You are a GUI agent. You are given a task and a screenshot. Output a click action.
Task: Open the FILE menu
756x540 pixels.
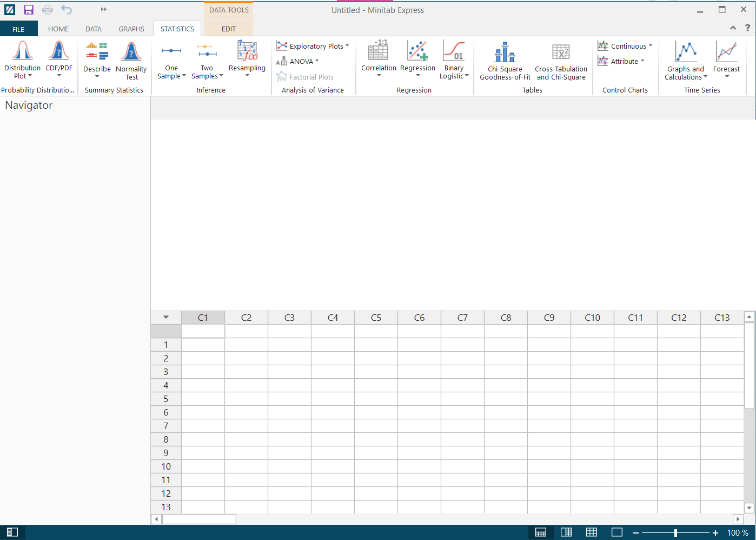pos(18,29)
